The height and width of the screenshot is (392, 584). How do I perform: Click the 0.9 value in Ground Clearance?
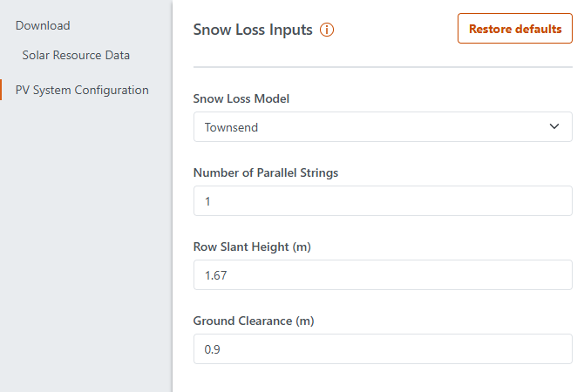click(x=212, y=349)
